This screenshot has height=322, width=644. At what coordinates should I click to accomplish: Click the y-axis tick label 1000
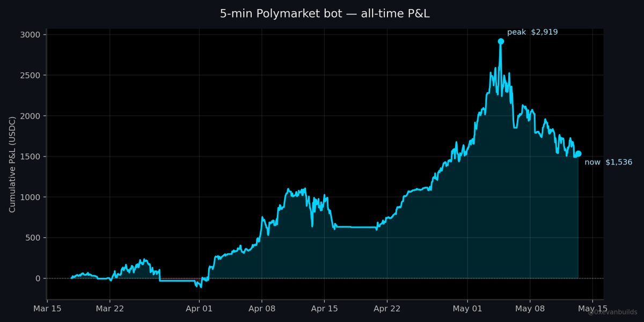(31, 197)
